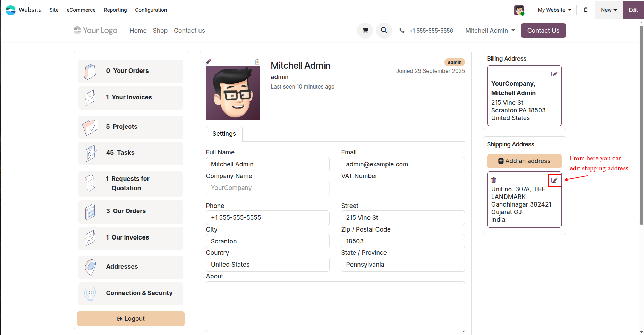The width and height of the screenshot is (644, 335).
Task: Delete the Gandhinagar shipping address
Action: (494, 180)
